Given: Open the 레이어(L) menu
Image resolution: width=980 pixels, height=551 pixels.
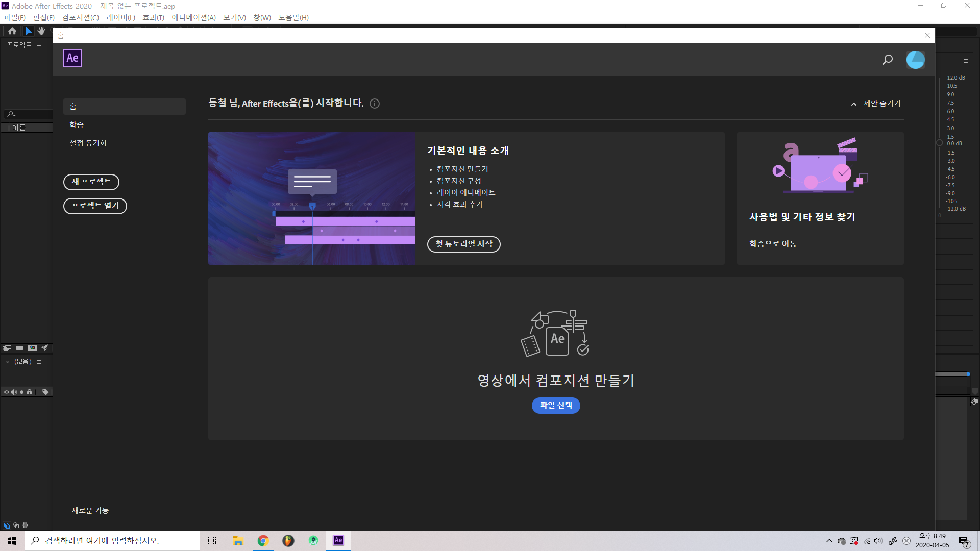Looking at the screenshot, I should coord(121,18).
